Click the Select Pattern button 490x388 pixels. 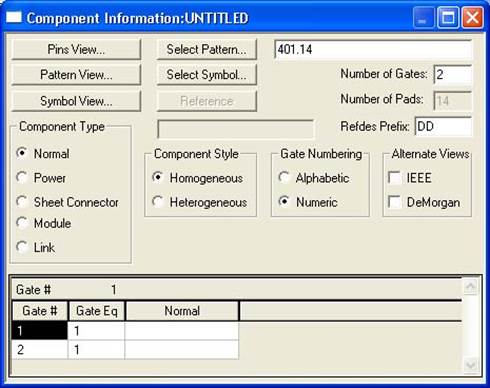coord(207,49)
